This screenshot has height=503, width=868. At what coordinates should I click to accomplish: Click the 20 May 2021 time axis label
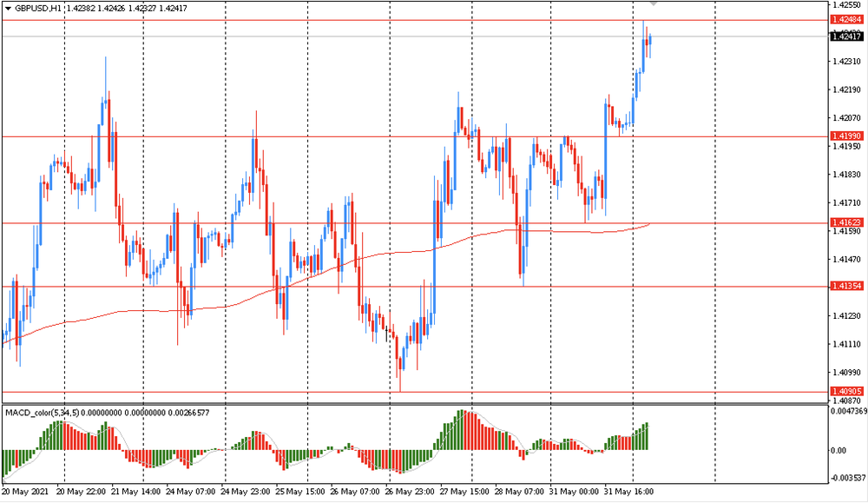point(25,492)
